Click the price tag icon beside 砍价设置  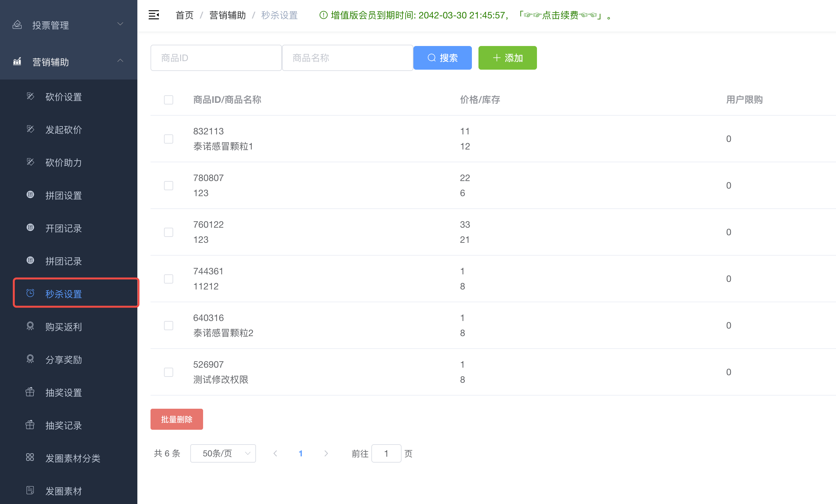(30, 96)
